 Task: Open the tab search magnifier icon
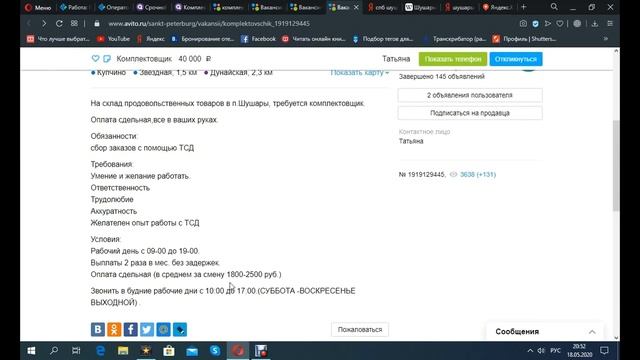click(x=554, y=7)
